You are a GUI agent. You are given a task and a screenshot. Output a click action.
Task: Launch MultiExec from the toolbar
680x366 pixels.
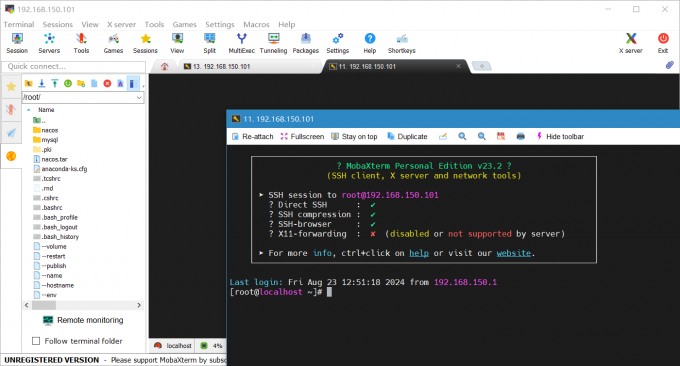click(242, 43)
